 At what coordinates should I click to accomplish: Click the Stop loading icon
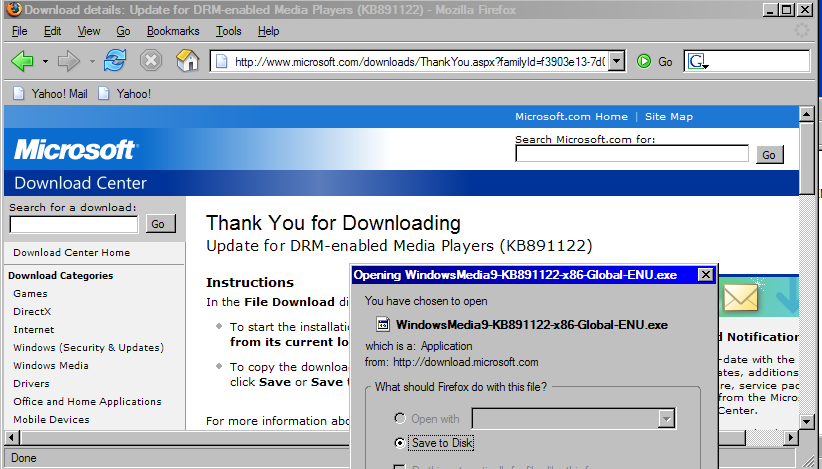click(x=150, y=61)
